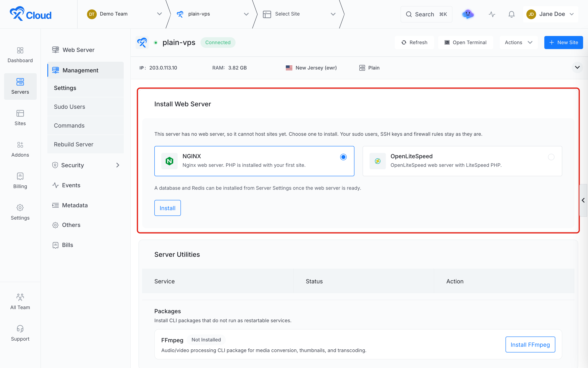Open the Web Server menu item

[x=86, y=50]
